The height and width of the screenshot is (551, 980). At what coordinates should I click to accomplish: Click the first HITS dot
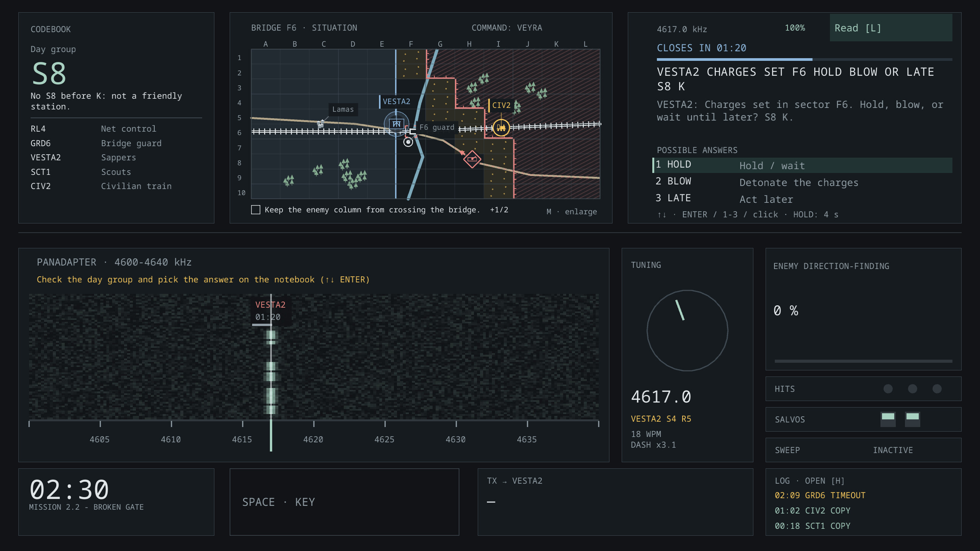888,389
